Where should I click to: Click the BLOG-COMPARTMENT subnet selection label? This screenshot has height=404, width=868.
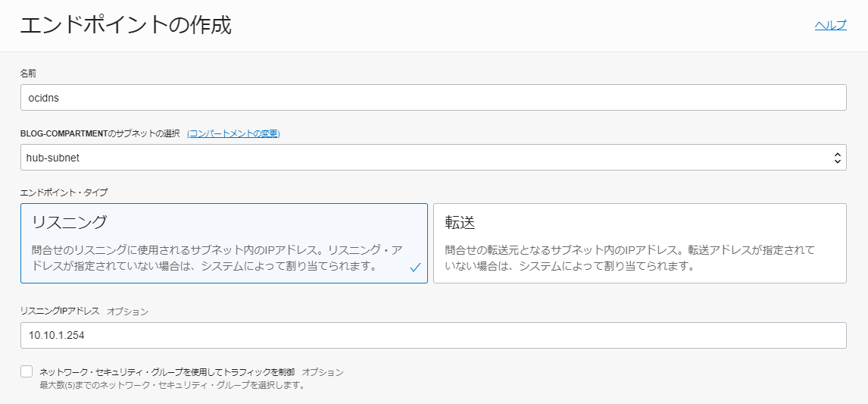(100, 133)
